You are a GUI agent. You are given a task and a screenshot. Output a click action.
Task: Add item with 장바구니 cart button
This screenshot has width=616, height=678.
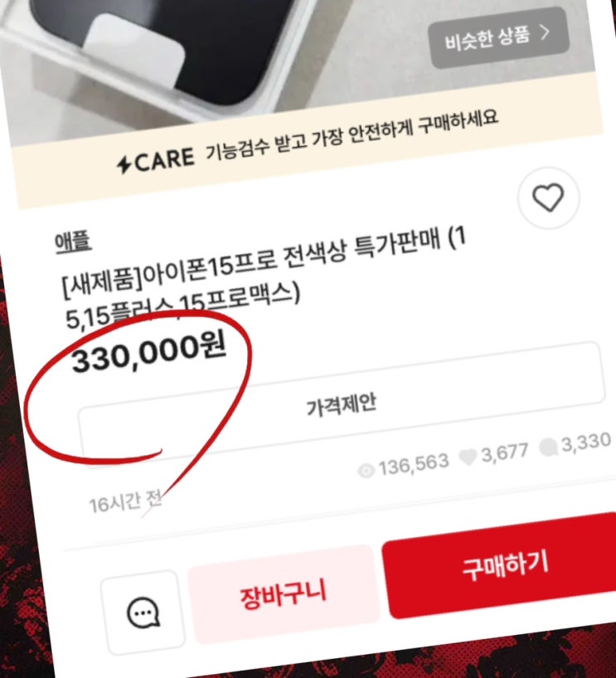(x=284, y=594)
